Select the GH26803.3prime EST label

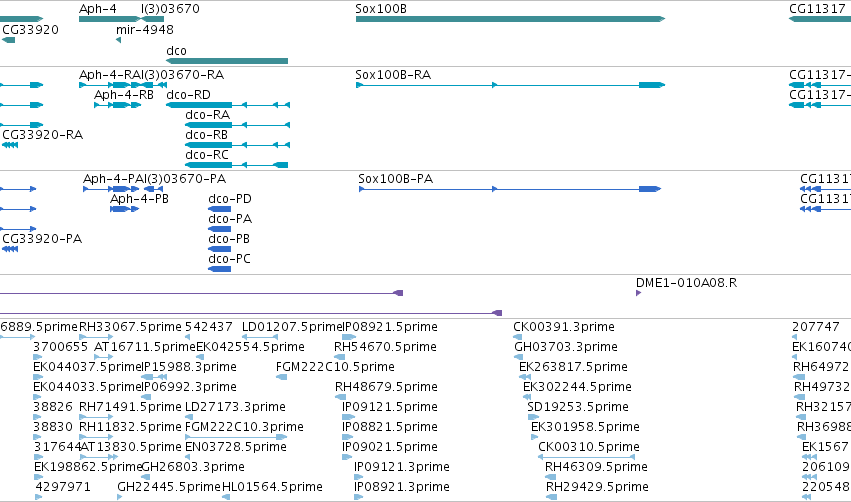[x=193, y=467]
